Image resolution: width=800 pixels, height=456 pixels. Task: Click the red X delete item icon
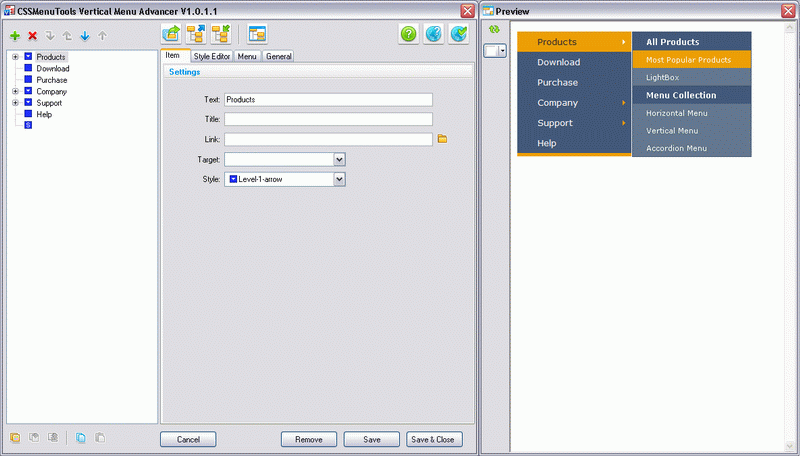click(x=33, y=36)
